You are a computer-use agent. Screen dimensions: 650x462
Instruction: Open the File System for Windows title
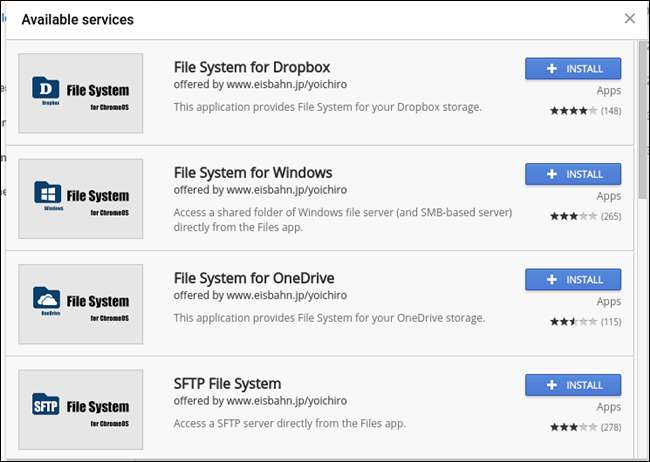(x=252, y=172)
